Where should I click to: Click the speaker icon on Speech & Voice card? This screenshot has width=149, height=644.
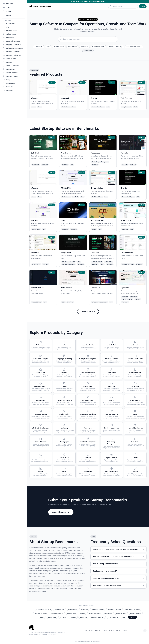(x=112, y=455)
